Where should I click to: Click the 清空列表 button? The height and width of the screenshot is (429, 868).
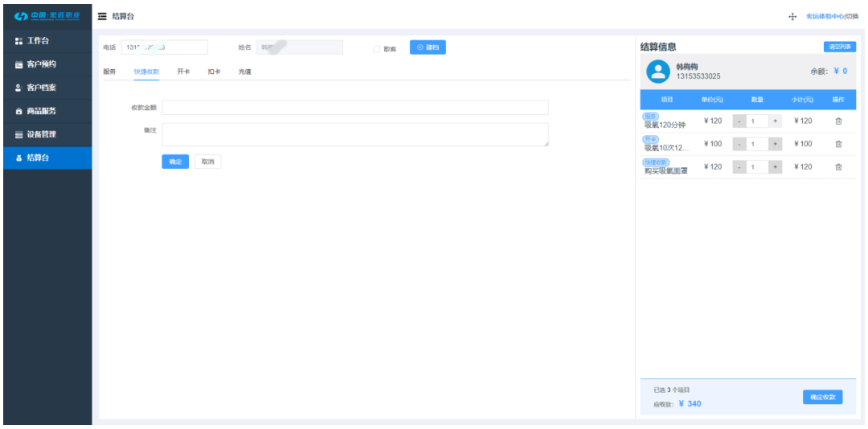click(839, 47)
